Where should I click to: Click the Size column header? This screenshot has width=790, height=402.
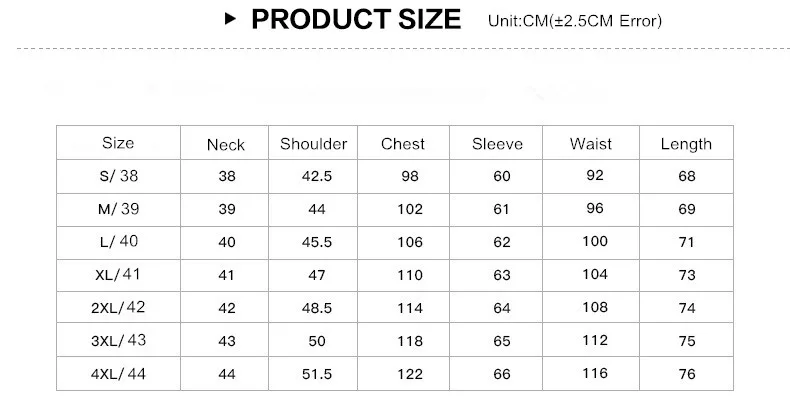118,143
